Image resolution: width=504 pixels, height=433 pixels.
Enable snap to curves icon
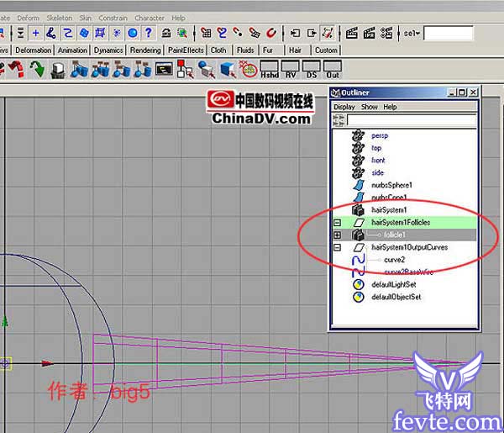pos(222,33)
